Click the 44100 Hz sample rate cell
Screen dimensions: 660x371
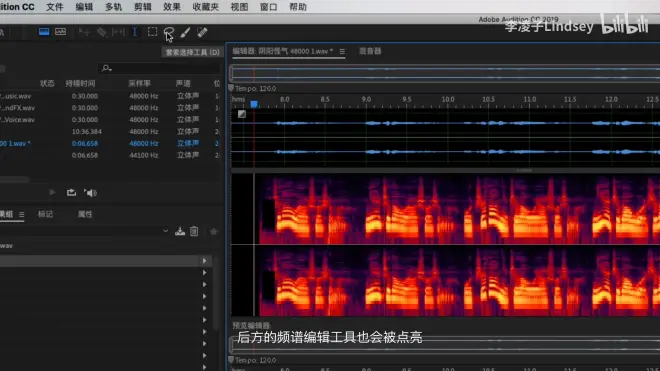click(x=144, y=155)
